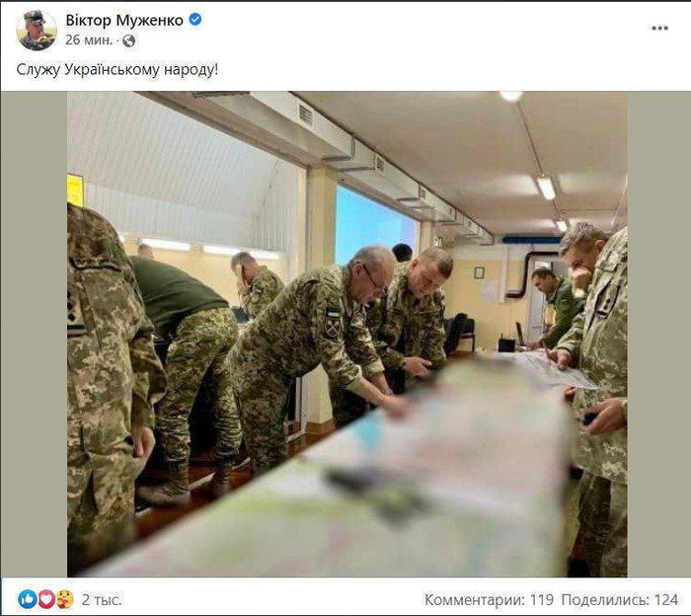This screenshot has width=691, height=616.
Task: Show comments via Комментарии: 119
Action: (x=489, y=599)
